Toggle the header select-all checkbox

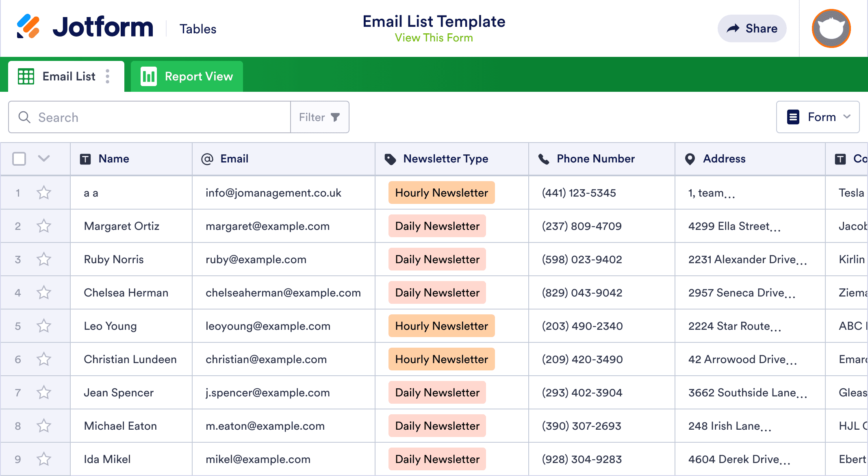pos(20,159)
